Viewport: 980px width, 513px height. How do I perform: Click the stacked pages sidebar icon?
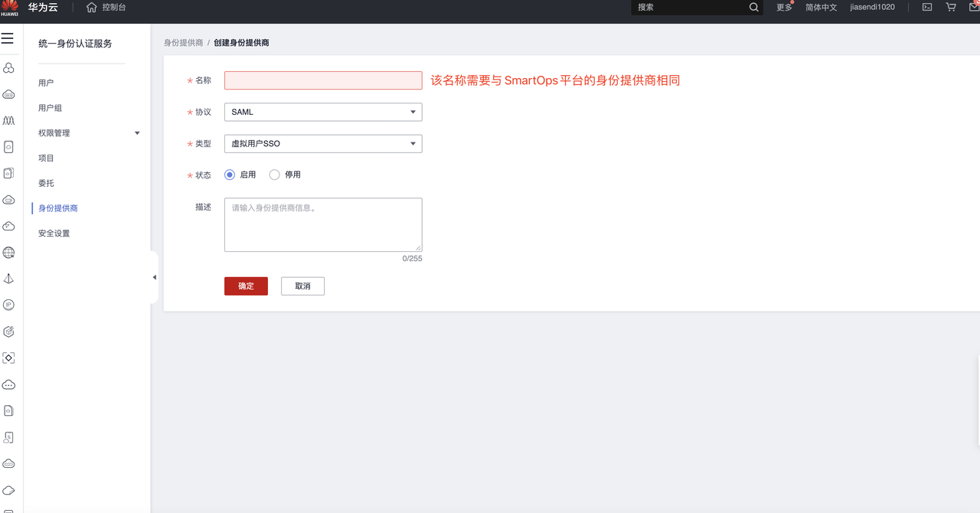8,174
